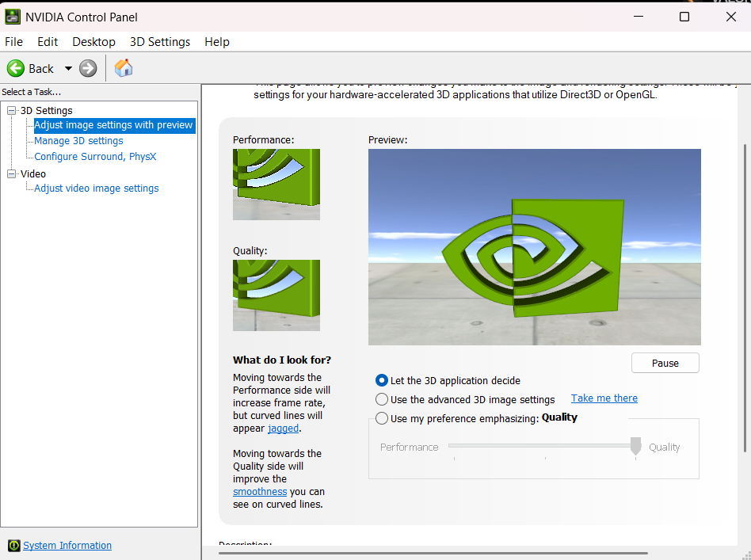The height and width of the screenshot is (560, 751).
Task: Click the vertical scrollbar of the settings page
Action: [745, 297]
